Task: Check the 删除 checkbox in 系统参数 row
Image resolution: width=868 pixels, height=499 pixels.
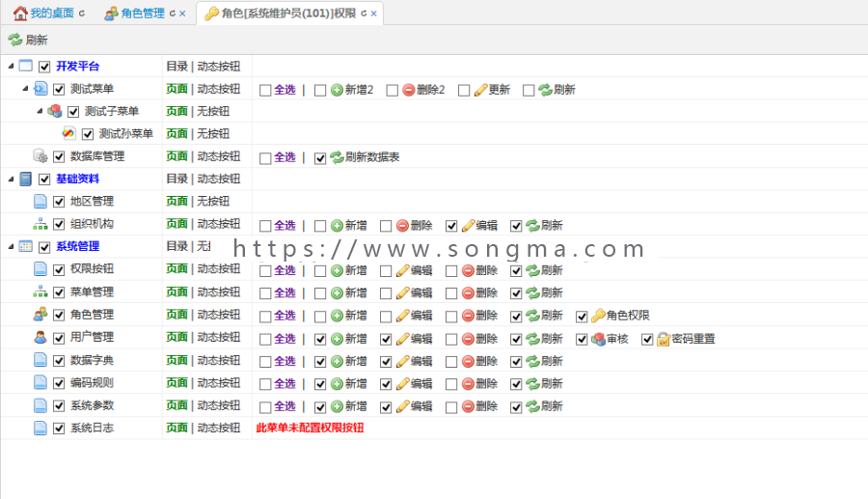Action: [451, 407]
